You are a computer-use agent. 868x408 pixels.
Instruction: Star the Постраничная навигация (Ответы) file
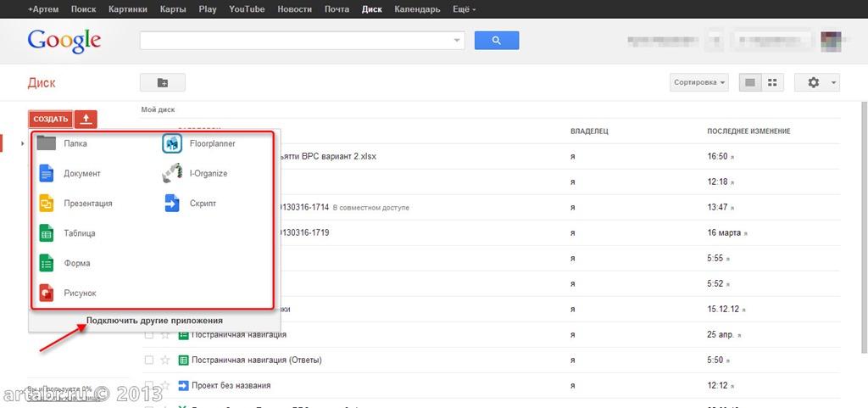(x=165, y=360)
